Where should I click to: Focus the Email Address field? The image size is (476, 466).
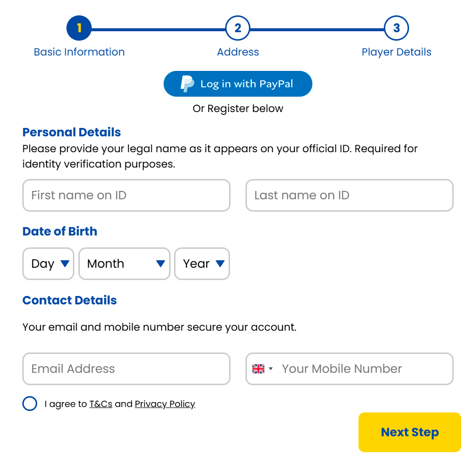(126, 369)
